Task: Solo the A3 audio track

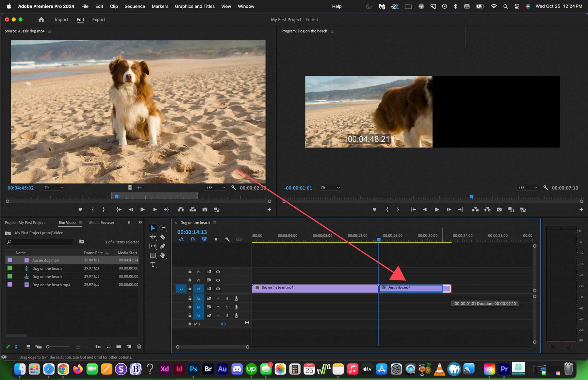Action: click(x=227, y=315)
